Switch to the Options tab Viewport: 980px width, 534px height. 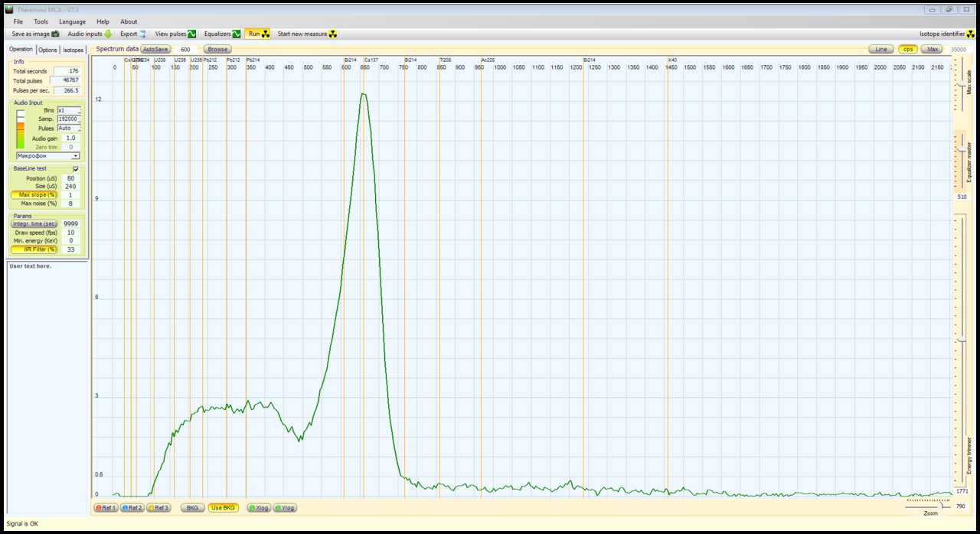point(48,50)
